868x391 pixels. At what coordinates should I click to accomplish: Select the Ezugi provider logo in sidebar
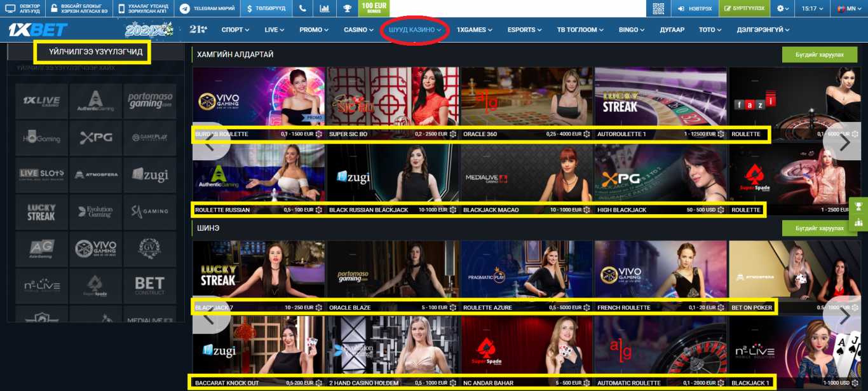coord(149,174)
